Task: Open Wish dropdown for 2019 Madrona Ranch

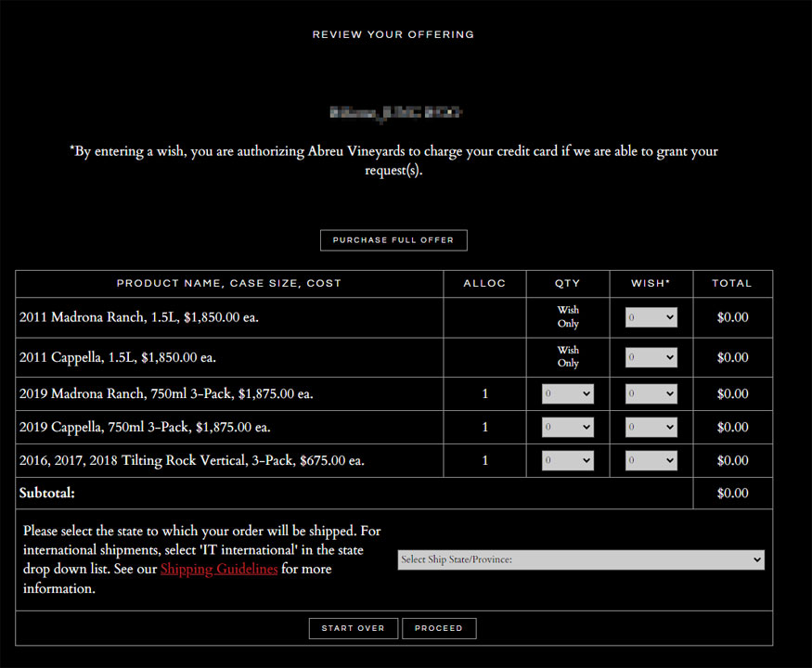Action: pos(651,393)
